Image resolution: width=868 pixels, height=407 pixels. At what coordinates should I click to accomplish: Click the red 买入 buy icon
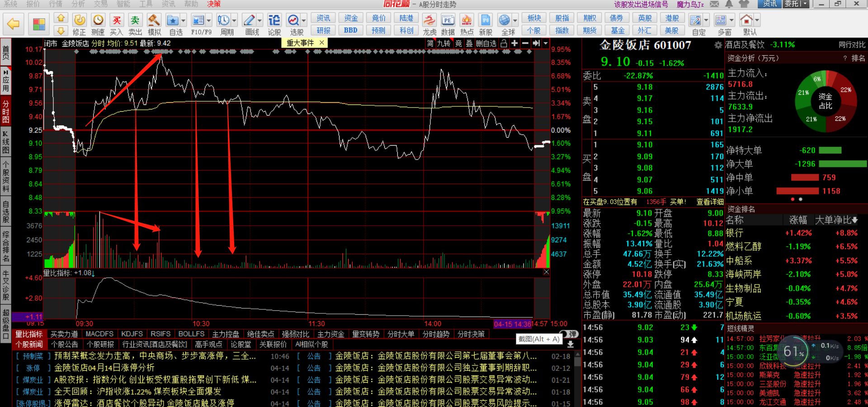pyautogui.click(x=117, y=20)
